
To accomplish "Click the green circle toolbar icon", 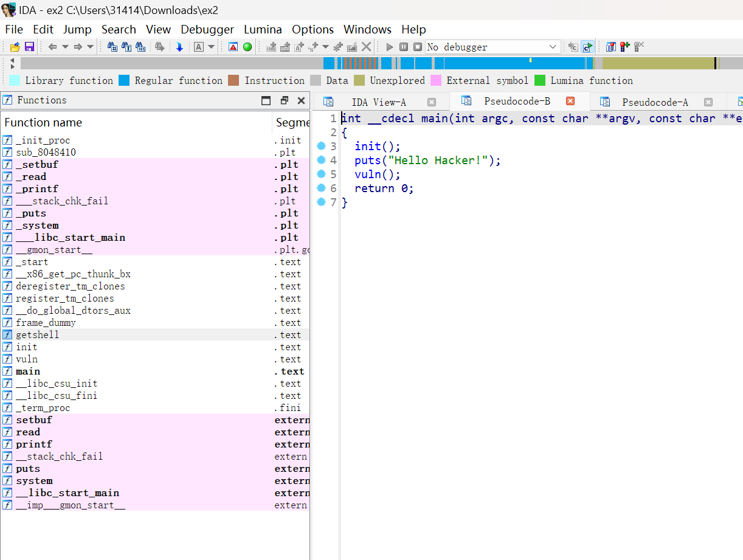I will point(247,47).
